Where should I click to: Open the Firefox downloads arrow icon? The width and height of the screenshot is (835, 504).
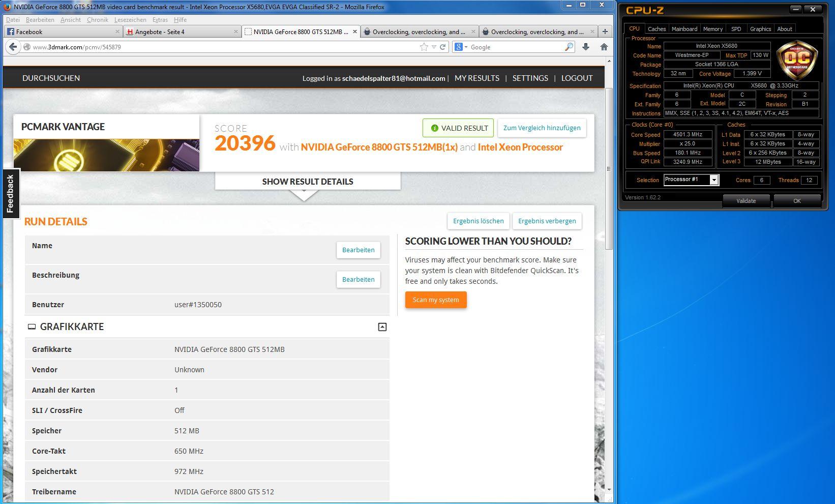586,47
